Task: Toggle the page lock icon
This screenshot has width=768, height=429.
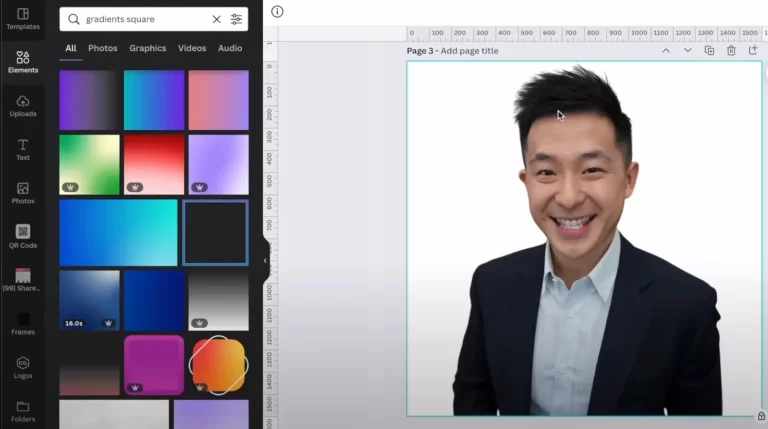Action: click(x=761, y=416)
